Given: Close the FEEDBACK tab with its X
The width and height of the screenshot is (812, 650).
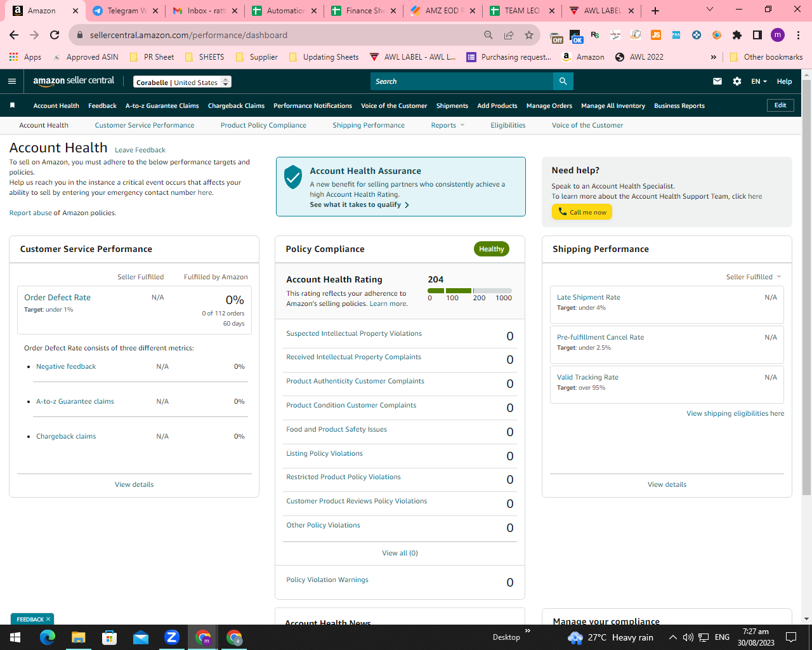Looking at the screenshot, I should [48, 619].
